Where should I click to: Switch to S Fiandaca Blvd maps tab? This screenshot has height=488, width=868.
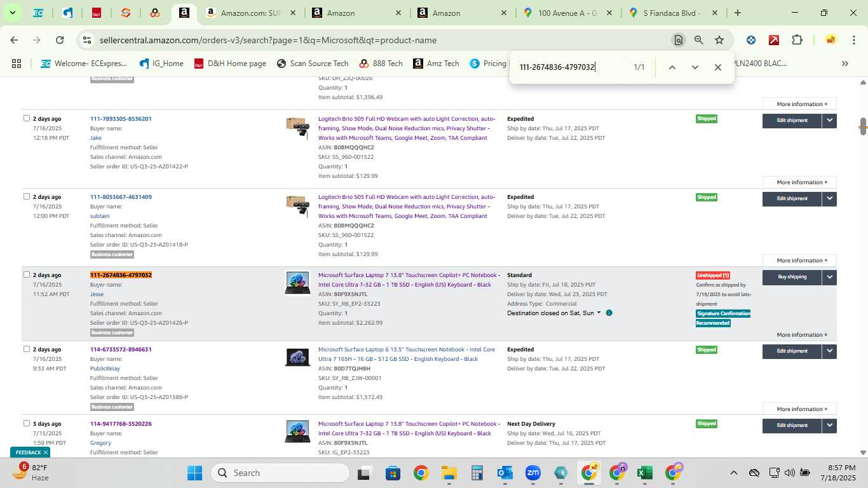coord(672,13)
